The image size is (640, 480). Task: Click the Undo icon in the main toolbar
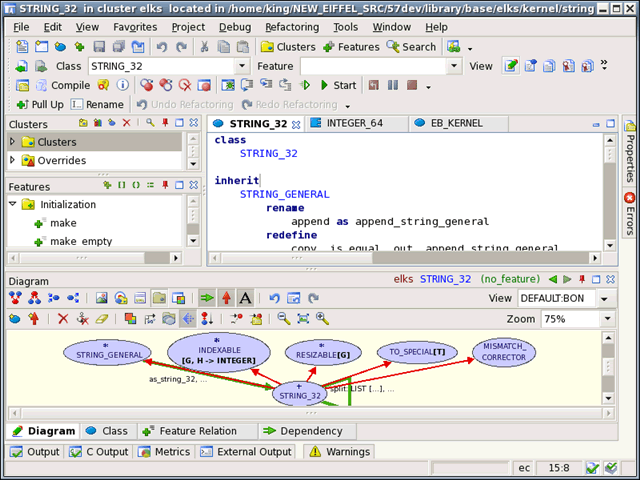162,47
